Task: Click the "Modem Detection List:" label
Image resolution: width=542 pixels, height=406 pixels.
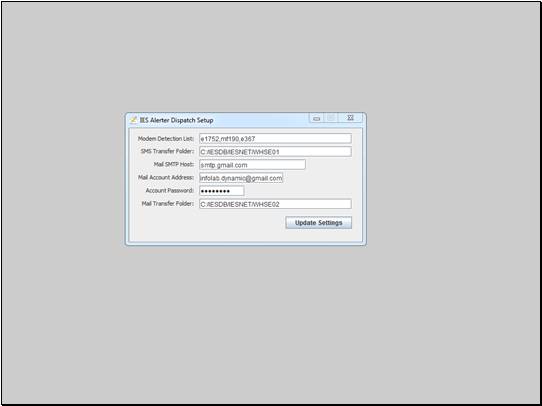Action: [x=166, y=139]
